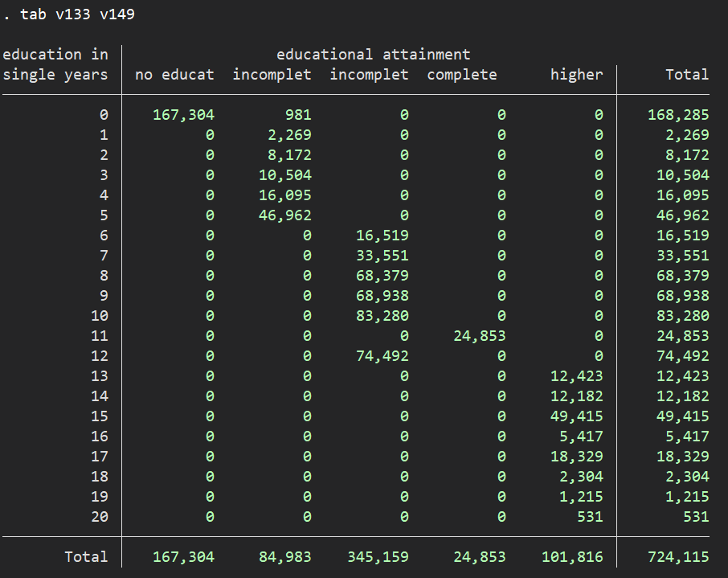Click the column total 345,159
This screenshot has height=578, width=728.
pyautogui.click(x=378, y=557)
